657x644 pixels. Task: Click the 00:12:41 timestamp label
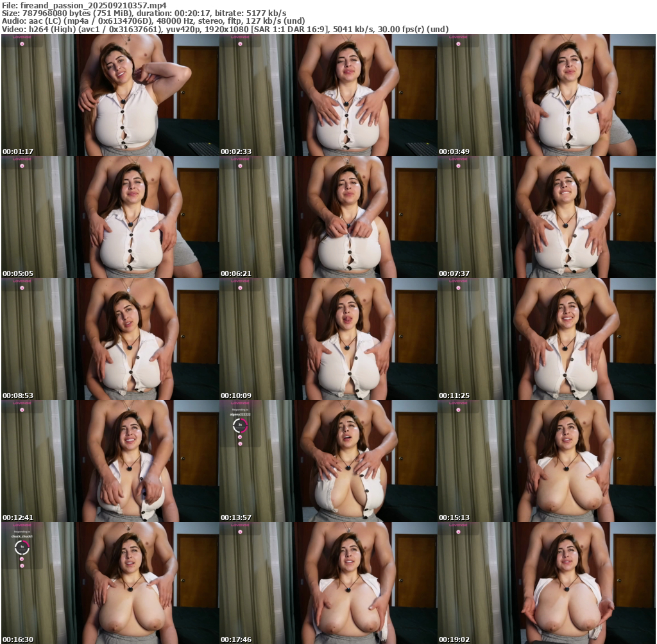pyautogui.click(x=17, y=517)
